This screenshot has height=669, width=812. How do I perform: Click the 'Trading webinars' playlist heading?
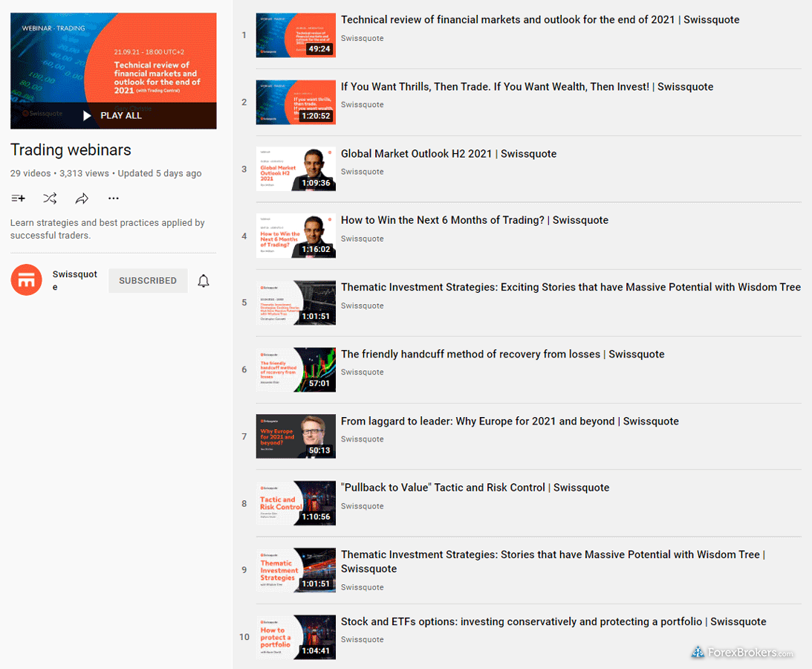71,149
